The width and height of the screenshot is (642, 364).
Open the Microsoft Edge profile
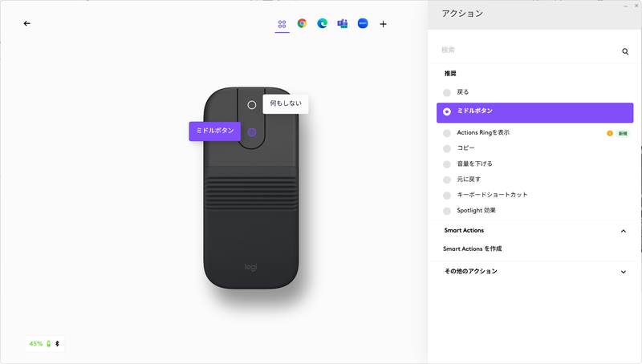click(x=323, y=24)
